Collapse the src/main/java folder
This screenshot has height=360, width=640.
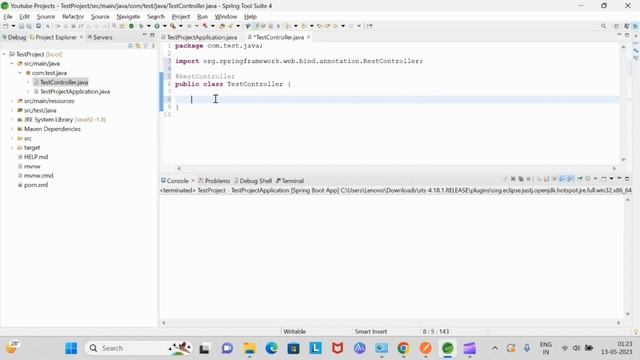pos(12,63)
